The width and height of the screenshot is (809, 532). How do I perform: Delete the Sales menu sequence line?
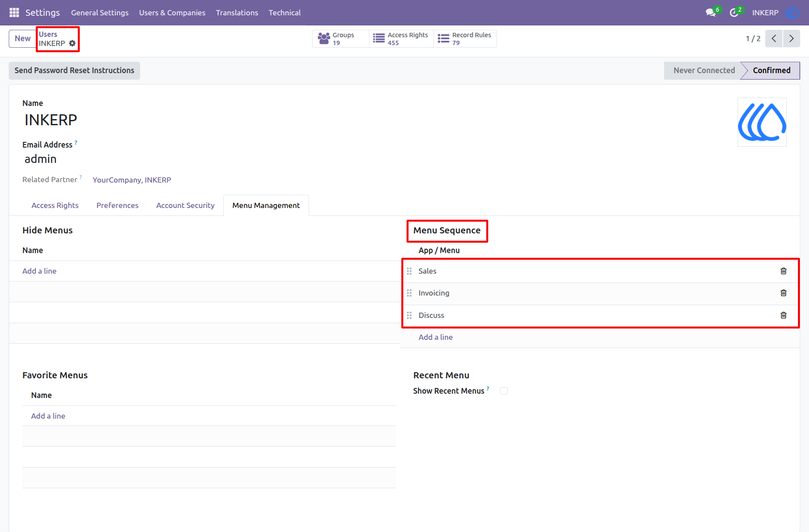point(784,271)
